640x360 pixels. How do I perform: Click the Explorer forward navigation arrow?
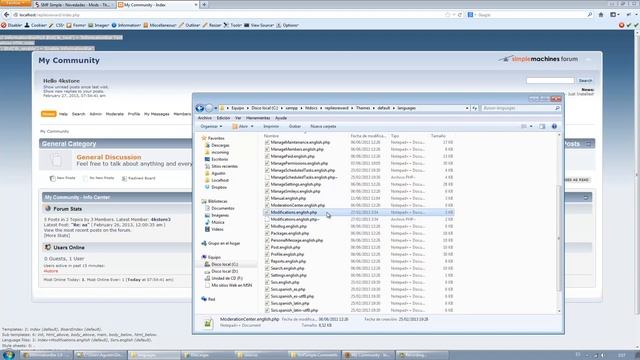coord(209,108)
